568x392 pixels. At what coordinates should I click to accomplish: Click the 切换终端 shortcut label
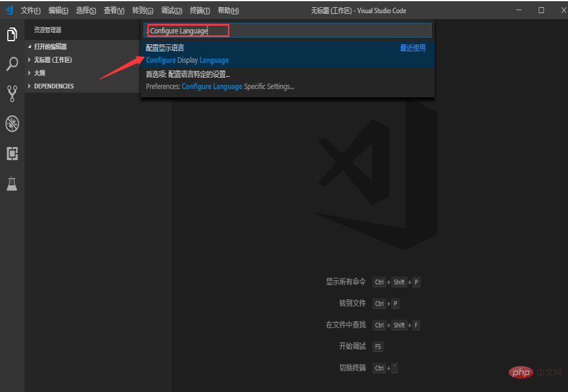point(353,367)
